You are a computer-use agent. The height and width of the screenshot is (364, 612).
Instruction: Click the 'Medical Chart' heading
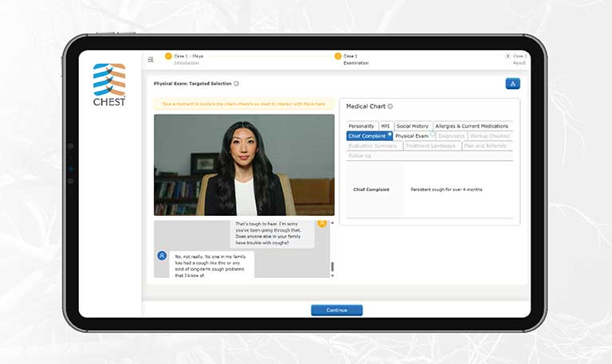[366, 106]
